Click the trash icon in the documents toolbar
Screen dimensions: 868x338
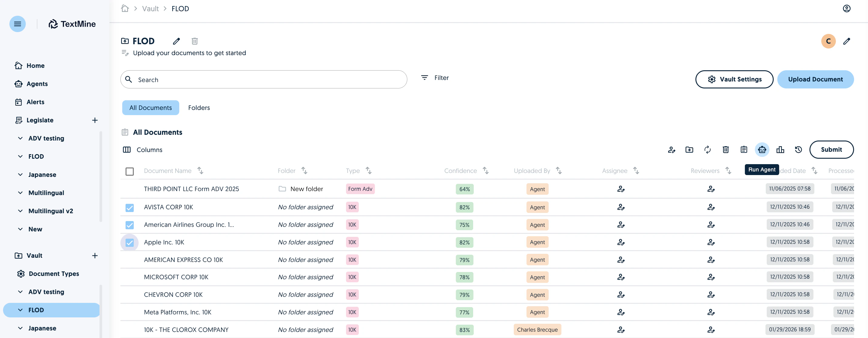[726, 150]
